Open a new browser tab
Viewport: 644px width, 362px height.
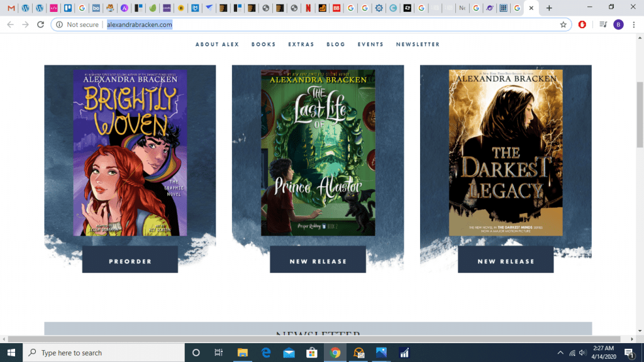[549, 8]
